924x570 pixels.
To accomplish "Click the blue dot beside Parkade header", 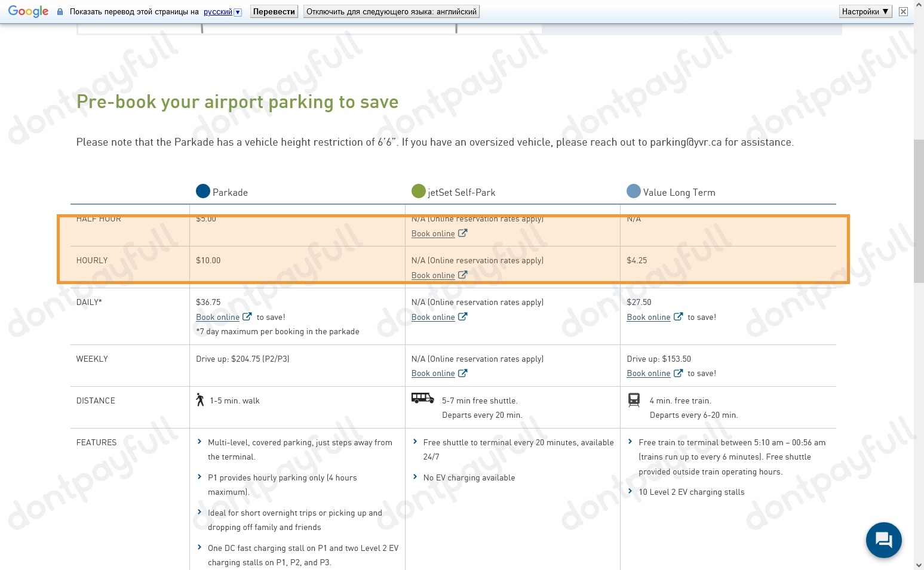I will (x=204, y=191).
